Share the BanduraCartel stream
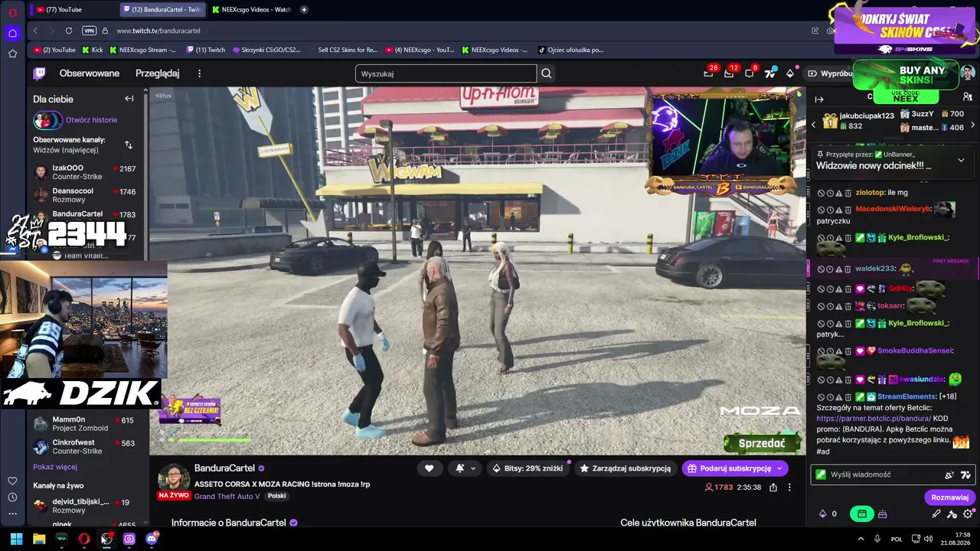Screen dimensions: 980x551 pyautogui.click(x=773, y=487)
